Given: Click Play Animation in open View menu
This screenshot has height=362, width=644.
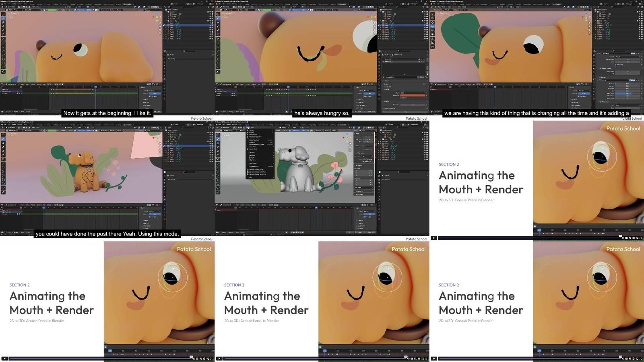Looking at the screenshot, I should (x=260, y=166).
